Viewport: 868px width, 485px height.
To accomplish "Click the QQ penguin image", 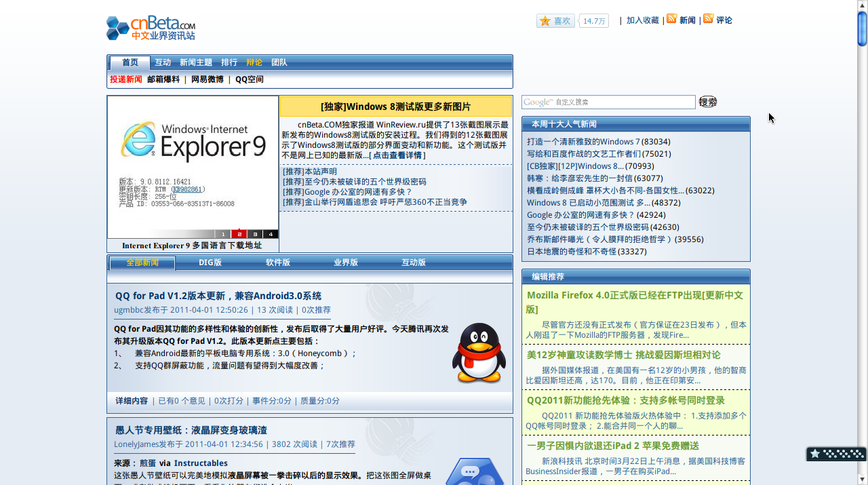I will coord(479,353).
